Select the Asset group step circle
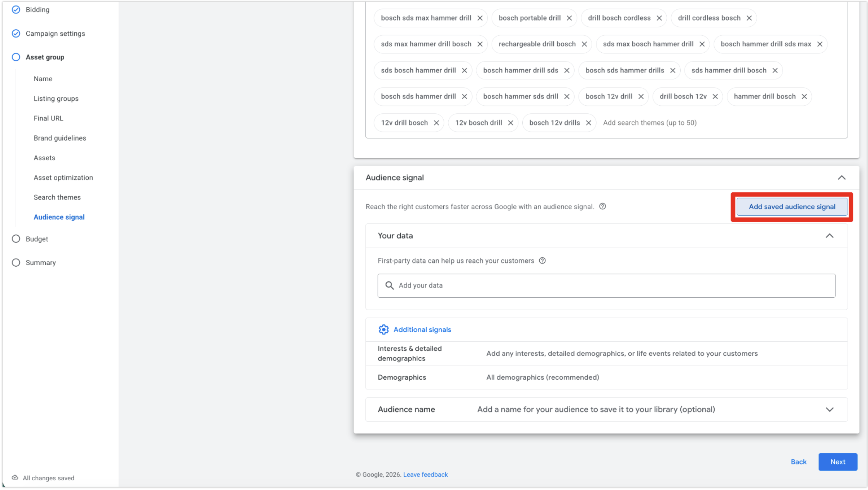Screen dimensions: 868x490 [16, 57]
